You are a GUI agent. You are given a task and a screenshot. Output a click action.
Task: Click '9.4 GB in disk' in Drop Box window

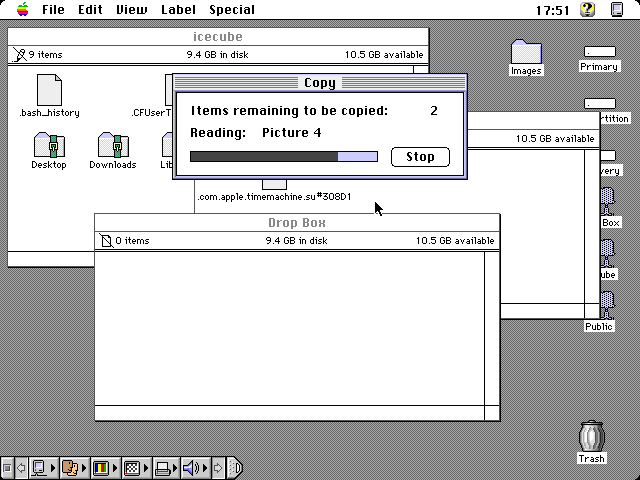pos(296,241)
